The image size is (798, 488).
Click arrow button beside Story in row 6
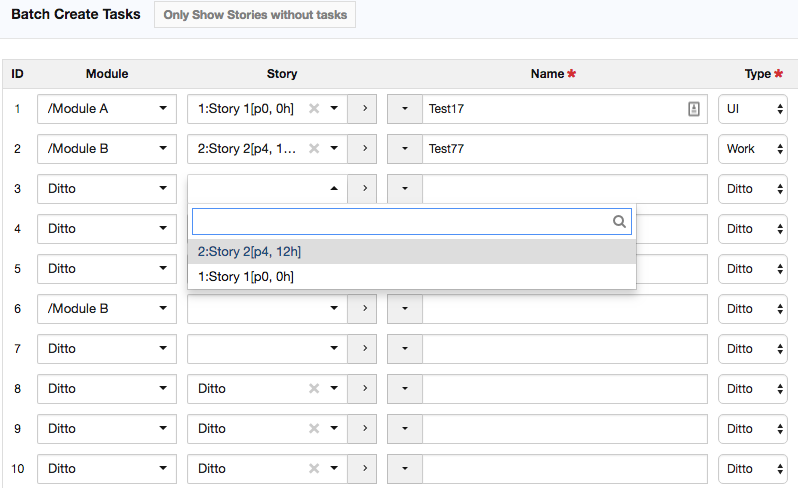point(362,309)
